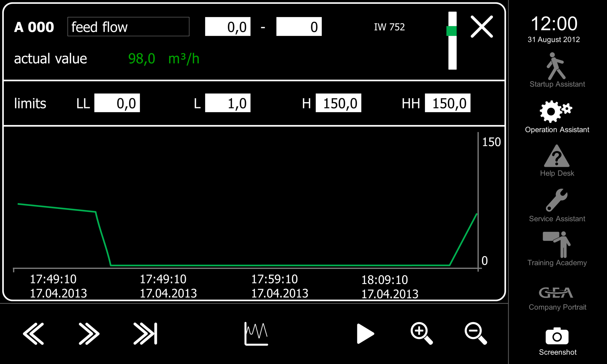The width and height of the screenshot is (607, 364).
Task: Open the Operation Assistant
Action: (556, 116)
